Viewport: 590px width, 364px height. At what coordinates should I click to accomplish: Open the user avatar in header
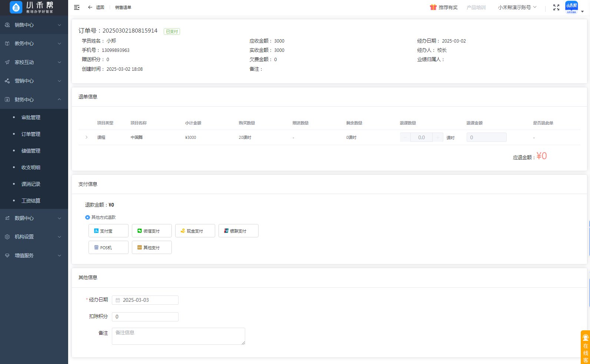571,7
